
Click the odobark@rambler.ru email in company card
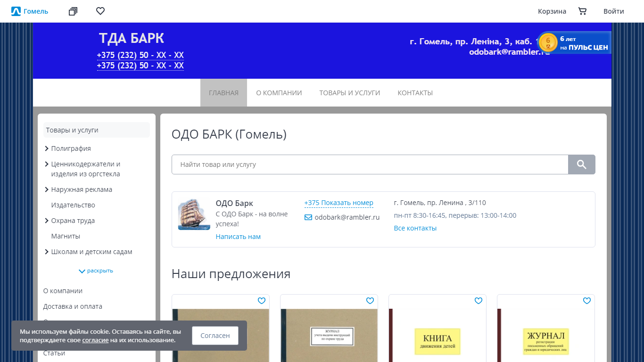coord(347,217)
